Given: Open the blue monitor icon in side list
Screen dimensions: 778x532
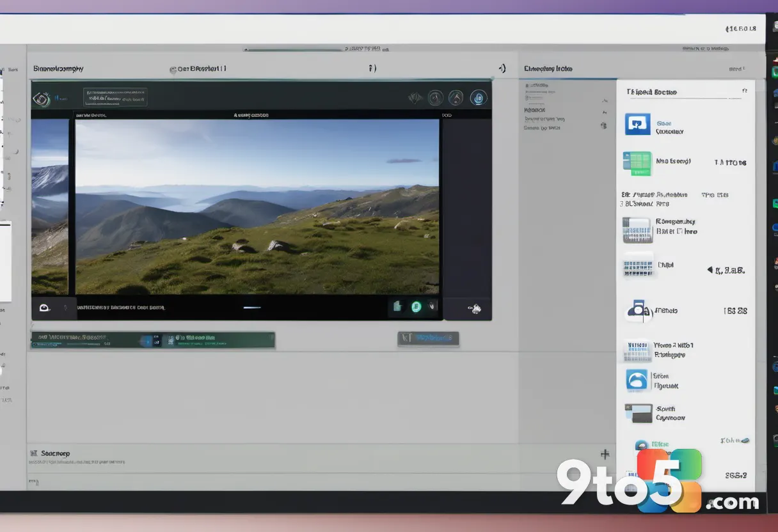Looking at the screenshot, I should coord(637,124).
